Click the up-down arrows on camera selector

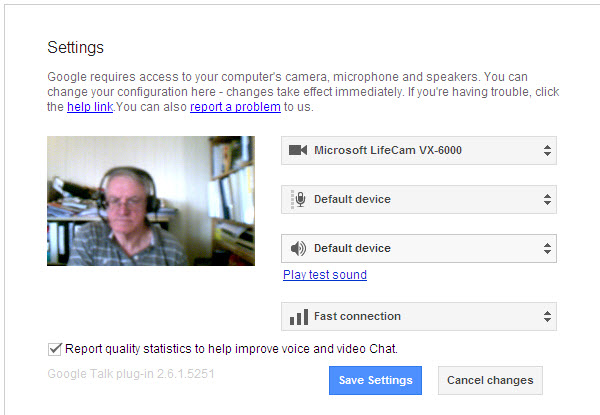(x=547, y=150)
